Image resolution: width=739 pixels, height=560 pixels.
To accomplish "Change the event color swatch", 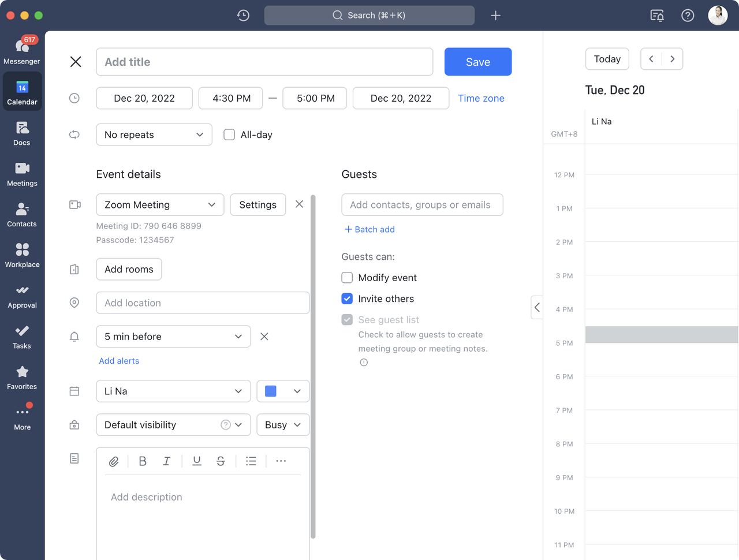I will pyautogui.click(x=283, y=391).
